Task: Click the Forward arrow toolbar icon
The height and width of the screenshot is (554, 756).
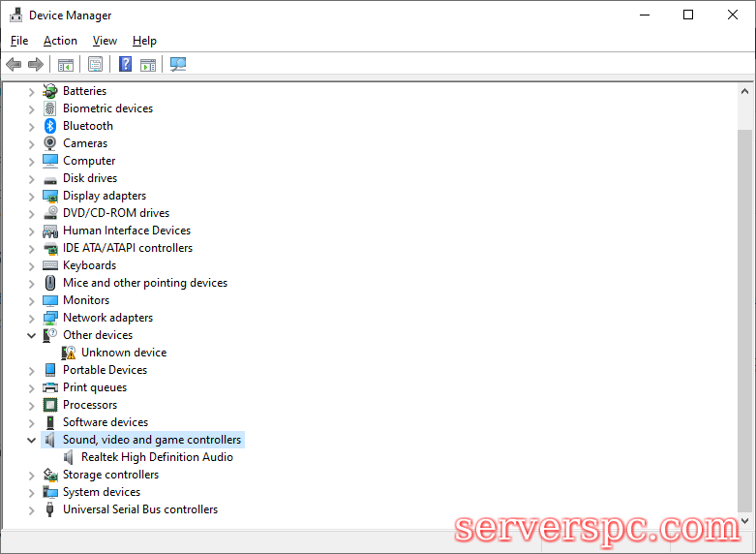Action: tap(36, 65)
